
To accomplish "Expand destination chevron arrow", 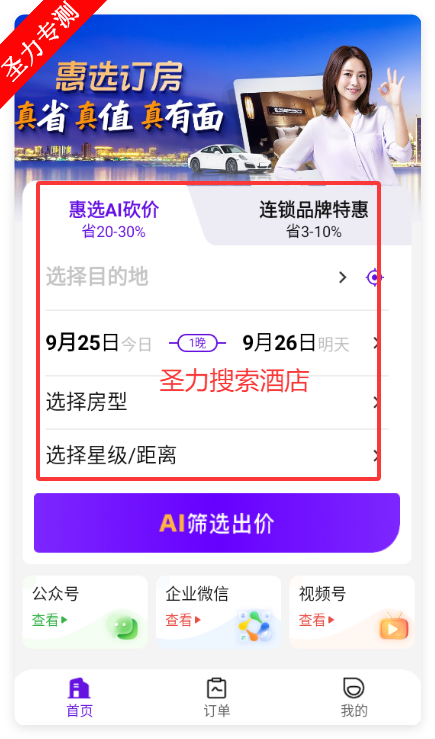I will (x=343, y=278).
